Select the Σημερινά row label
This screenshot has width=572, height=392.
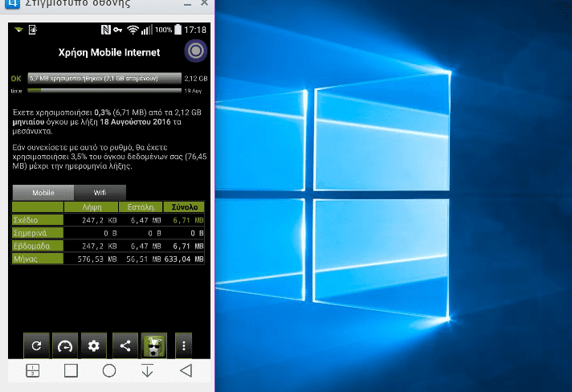click(38, 233)
